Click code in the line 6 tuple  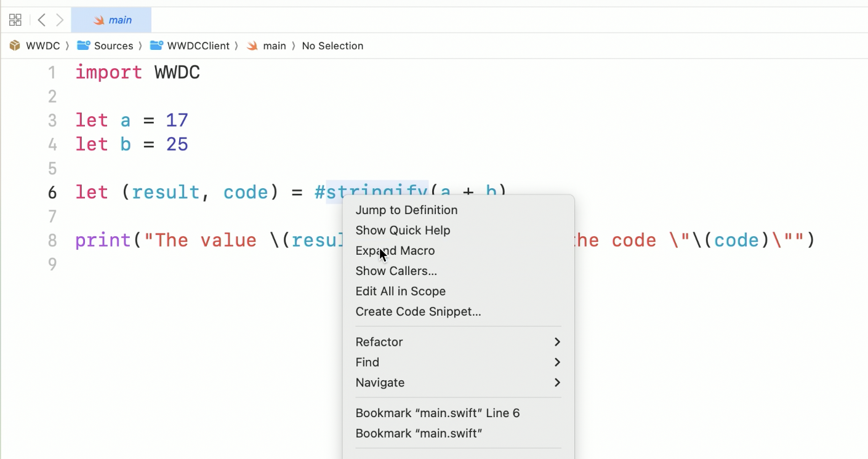point(246,192)
